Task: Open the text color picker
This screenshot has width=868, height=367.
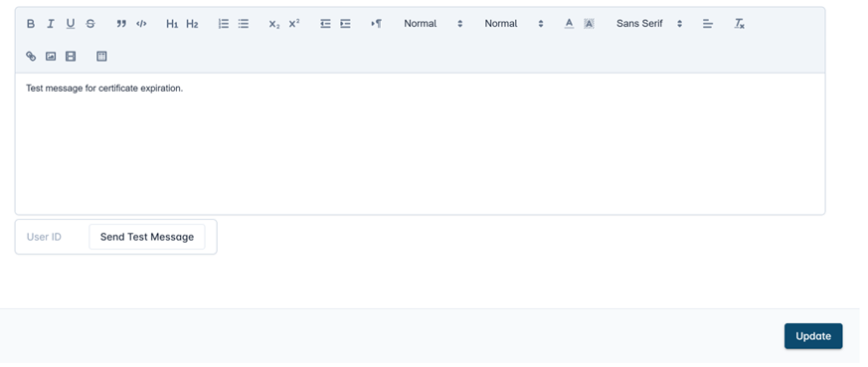Action: point(569,24)
